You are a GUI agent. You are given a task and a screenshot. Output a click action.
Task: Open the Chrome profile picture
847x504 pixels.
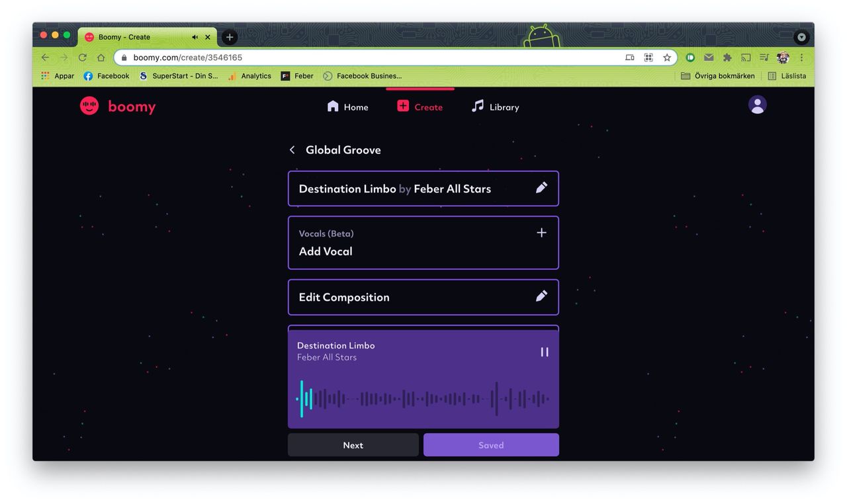click(x=783, y=58)
